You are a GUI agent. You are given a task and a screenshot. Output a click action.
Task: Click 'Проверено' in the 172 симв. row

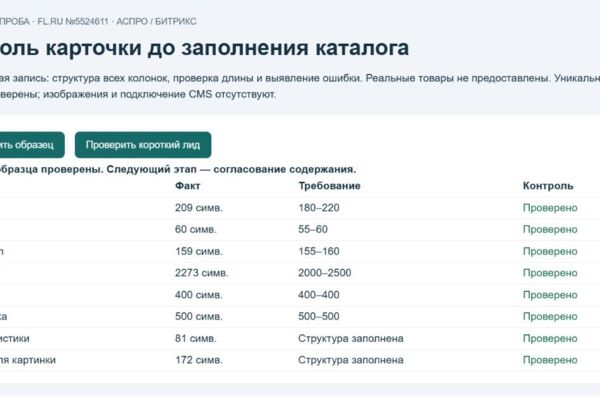pos(550,360)
